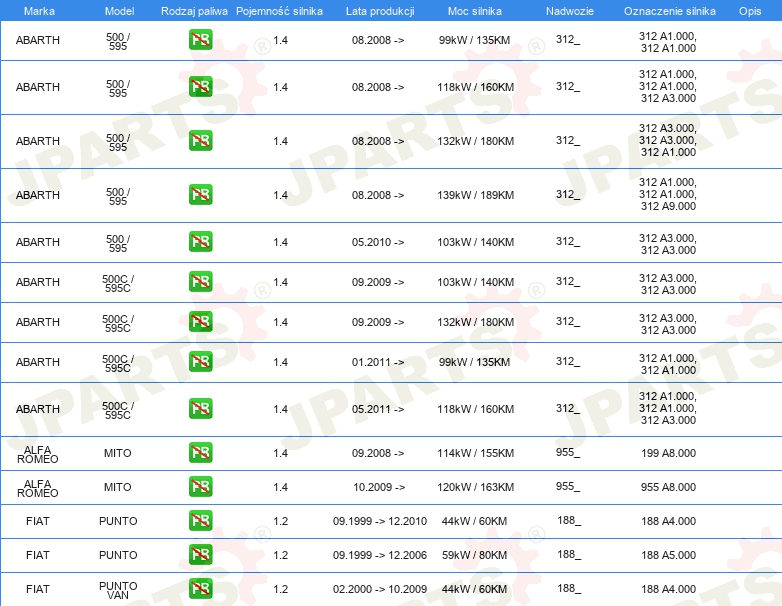Click petrol icon in 500C/595C 132kW row
782x606 pixels.
pos(200,321)
